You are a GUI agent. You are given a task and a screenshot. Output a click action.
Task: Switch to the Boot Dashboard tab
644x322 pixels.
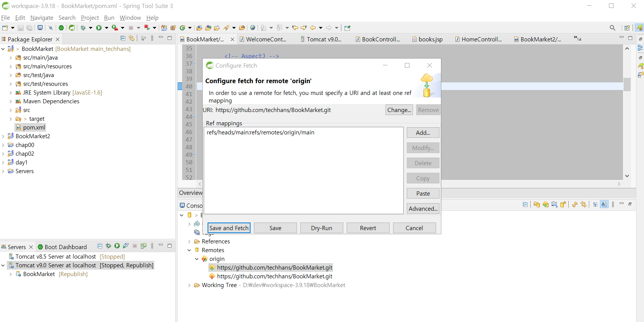tap(62, 247)
